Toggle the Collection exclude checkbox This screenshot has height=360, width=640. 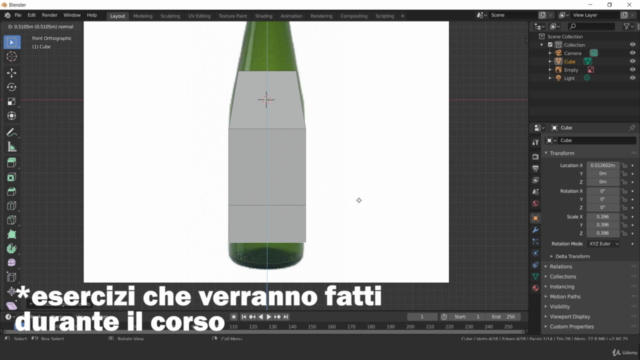tap(550, 45)
